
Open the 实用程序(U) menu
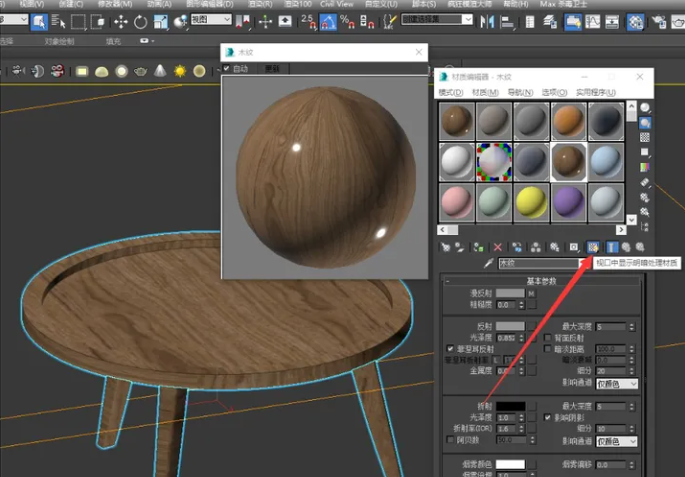point(597,93)
